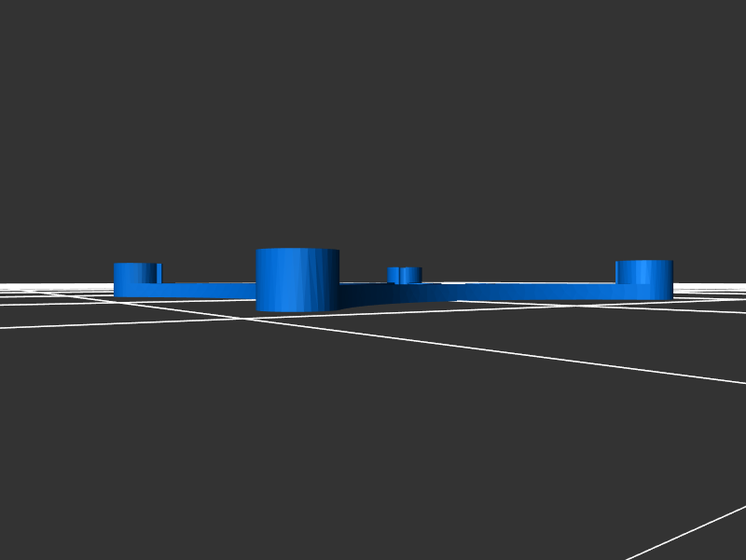This screenshot has width=746, height=560.
Task: Pick the long flat arm extending right
Action: pyautogui.click(x=541, y=292)
